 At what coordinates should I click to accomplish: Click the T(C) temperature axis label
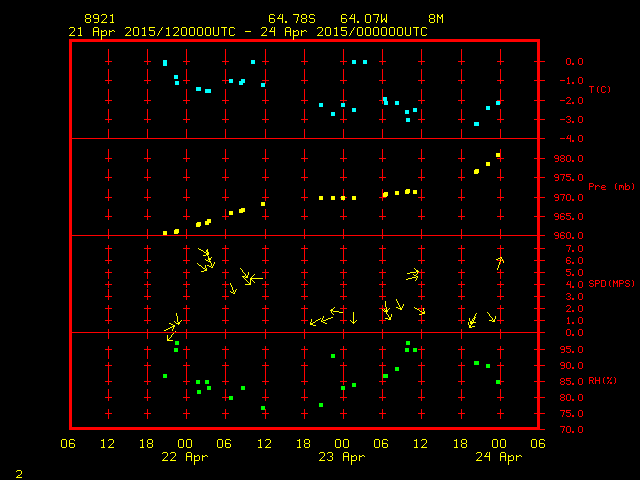[x=599, y=90]
